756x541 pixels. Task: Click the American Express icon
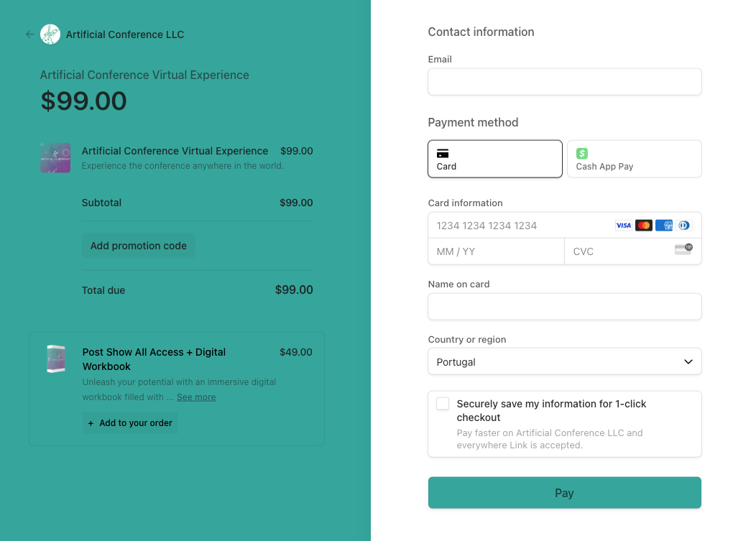[663, 226]
